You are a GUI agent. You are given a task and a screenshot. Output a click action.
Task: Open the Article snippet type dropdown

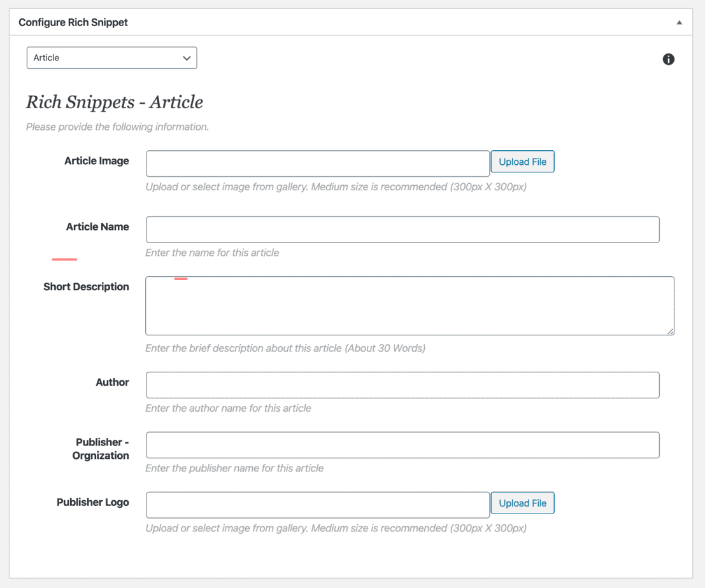click(x=111, y=57)
